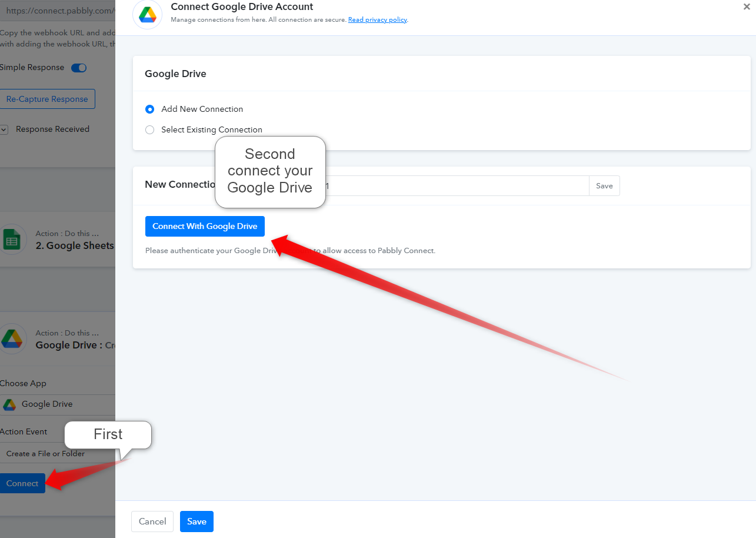Cancel the Google Drive connection dialog
Screen dimensions: 756x538
(x=152, y=522)
